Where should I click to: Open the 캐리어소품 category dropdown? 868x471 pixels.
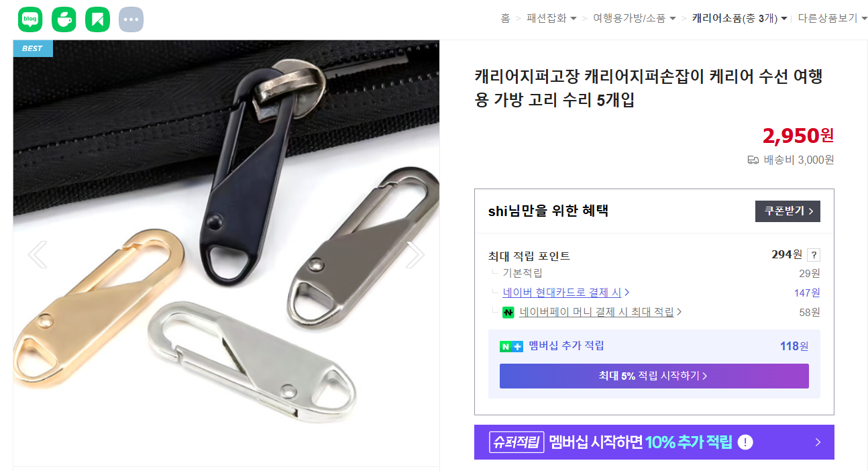pos(740,18)
